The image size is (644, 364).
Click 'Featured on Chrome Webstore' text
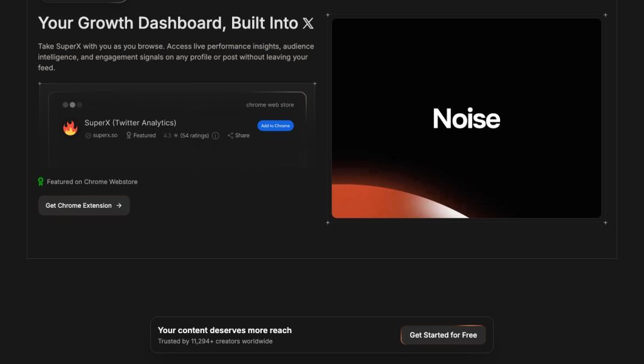click(x=92, y=181)
